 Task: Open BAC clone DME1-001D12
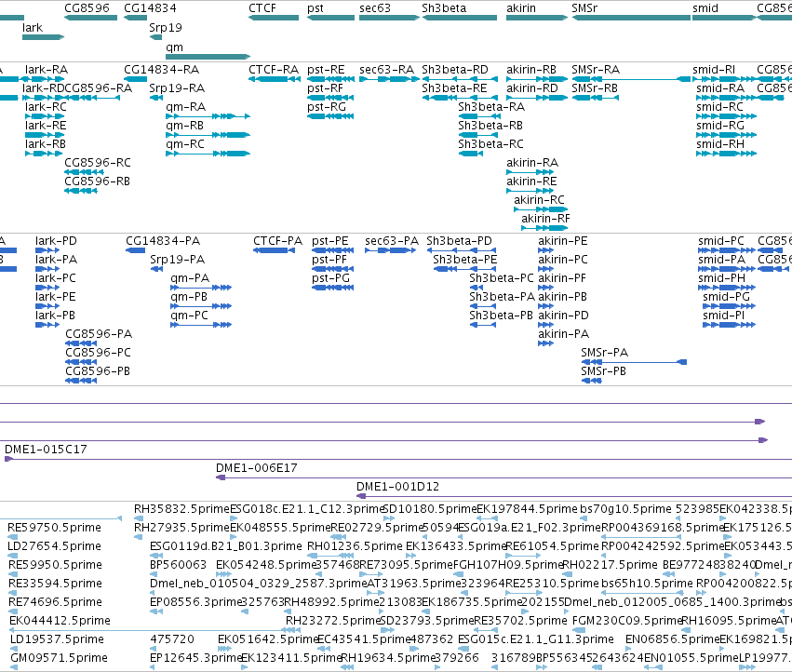click(397, 487)
